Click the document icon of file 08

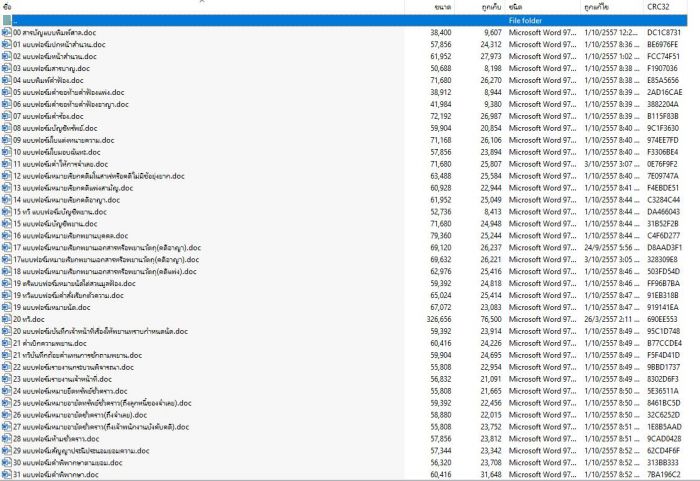[x=7, y=128]
